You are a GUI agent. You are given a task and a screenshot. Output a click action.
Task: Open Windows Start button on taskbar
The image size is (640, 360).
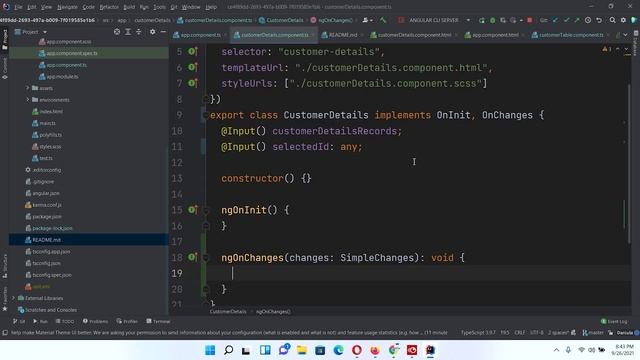210,350
